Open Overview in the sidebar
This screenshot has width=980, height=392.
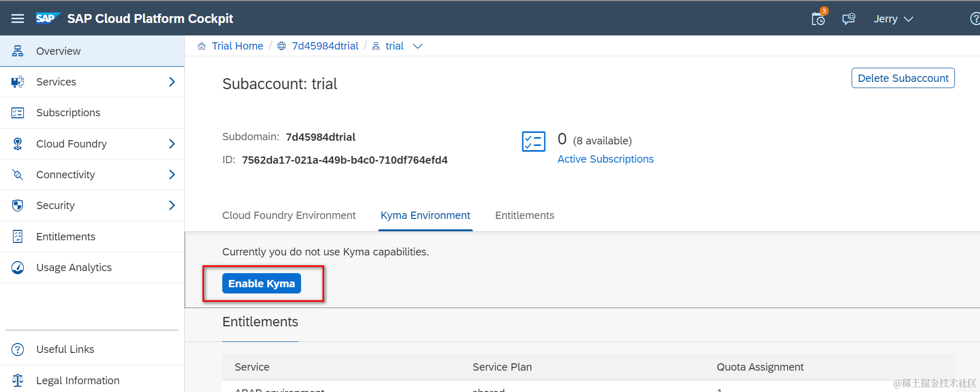click(x=92, y=51)
